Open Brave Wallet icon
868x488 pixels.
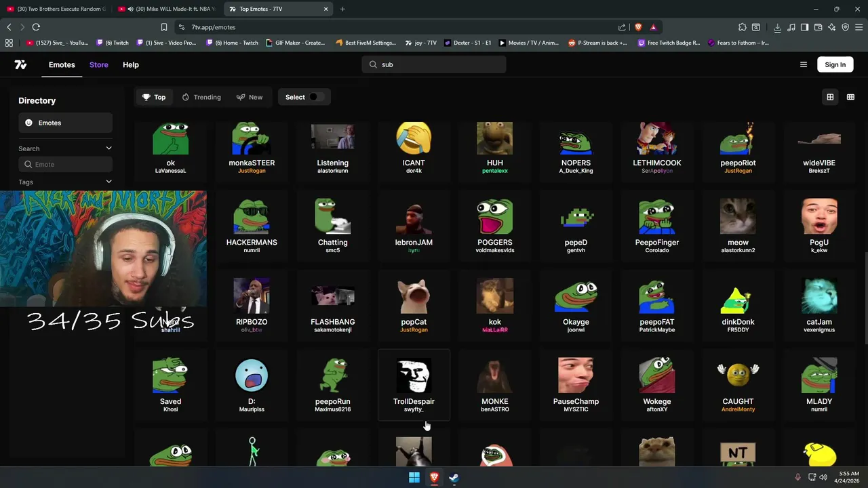pyautogui.click(x=818, y=27)
